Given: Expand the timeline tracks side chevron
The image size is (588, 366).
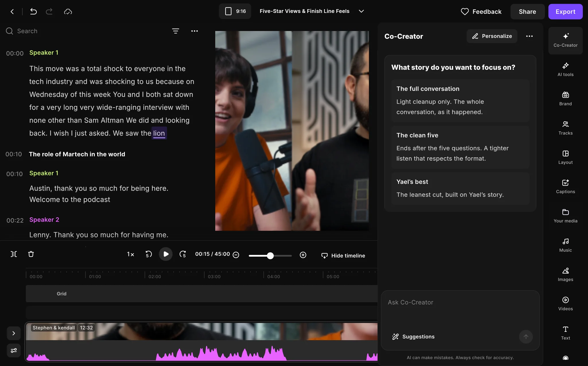Looking at the screenshot, I should [x=13, y=333].
